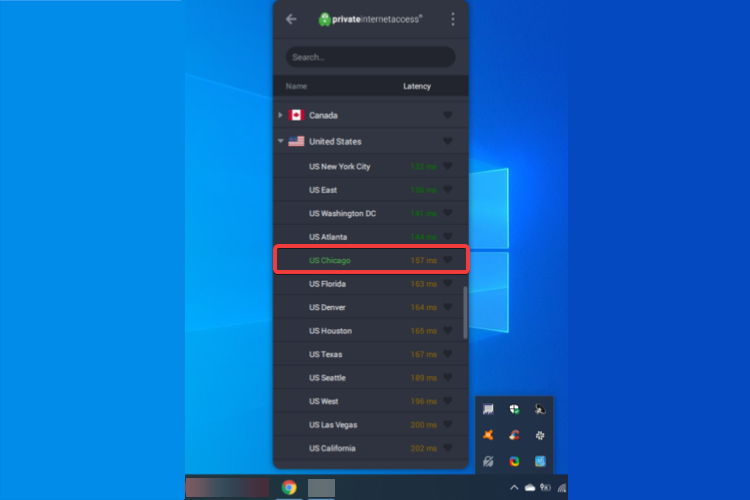This screenshot has width=750, height=500.
Task: Toggle favorite heart for US Seattle
Action: (x=448, y=378)
